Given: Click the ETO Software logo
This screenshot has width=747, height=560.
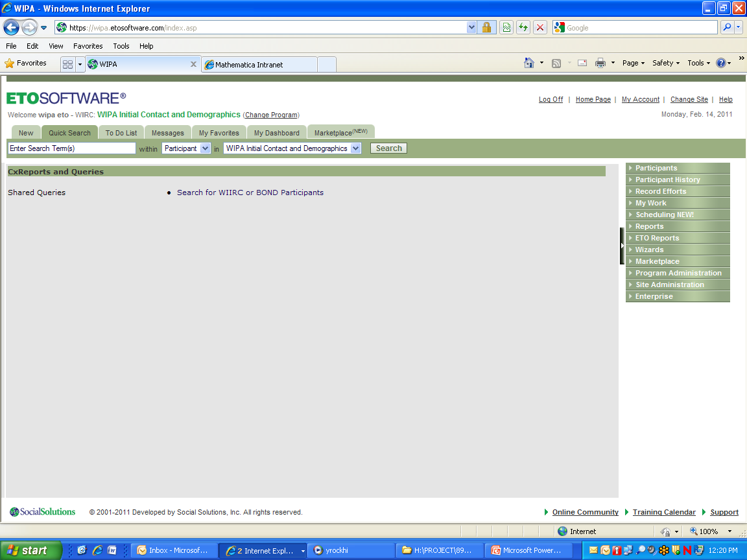Looking at the screenshot, I should 65,98.
